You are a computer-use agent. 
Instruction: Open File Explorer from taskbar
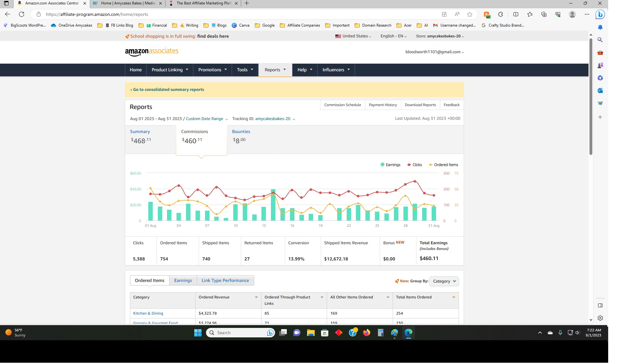[x=311, y=333]
